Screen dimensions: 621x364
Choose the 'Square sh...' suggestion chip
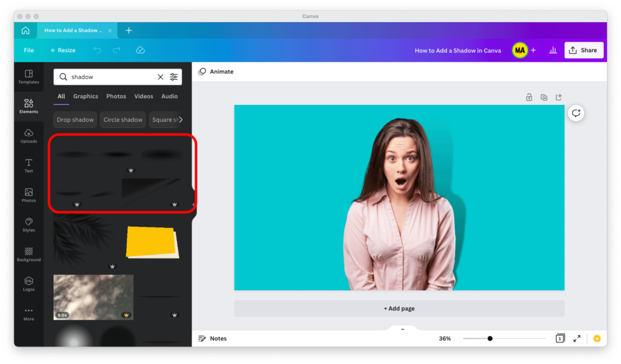point(163,119)
